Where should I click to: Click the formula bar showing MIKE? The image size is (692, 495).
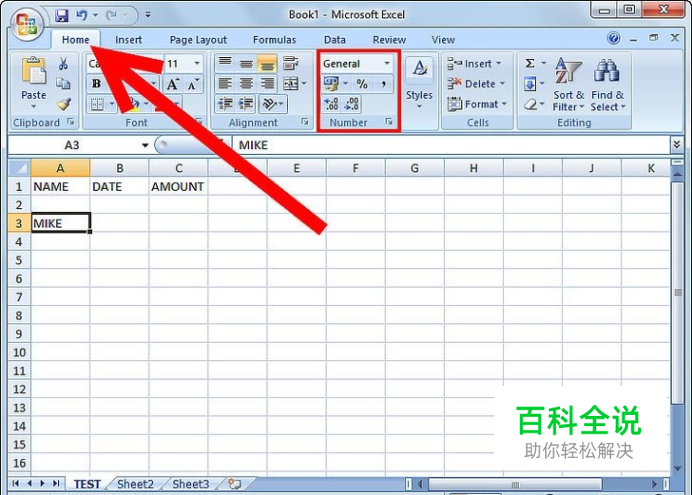(450, 145)
